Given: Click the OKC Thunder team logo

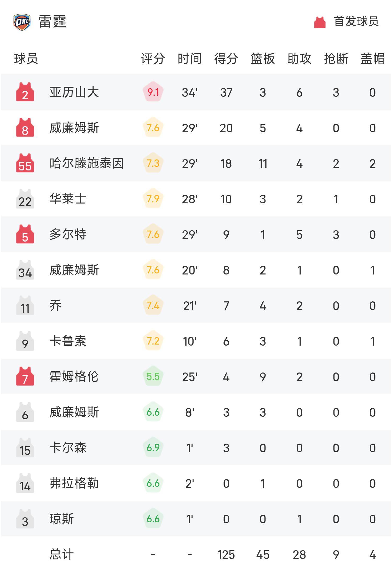Looking at the screenshot, I should coord(22,22).
